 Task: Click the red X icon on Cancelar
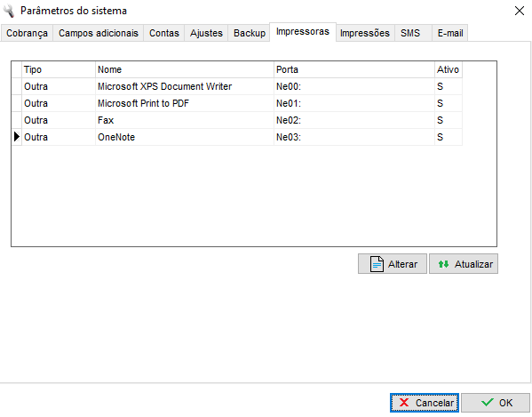coord(404,403)
